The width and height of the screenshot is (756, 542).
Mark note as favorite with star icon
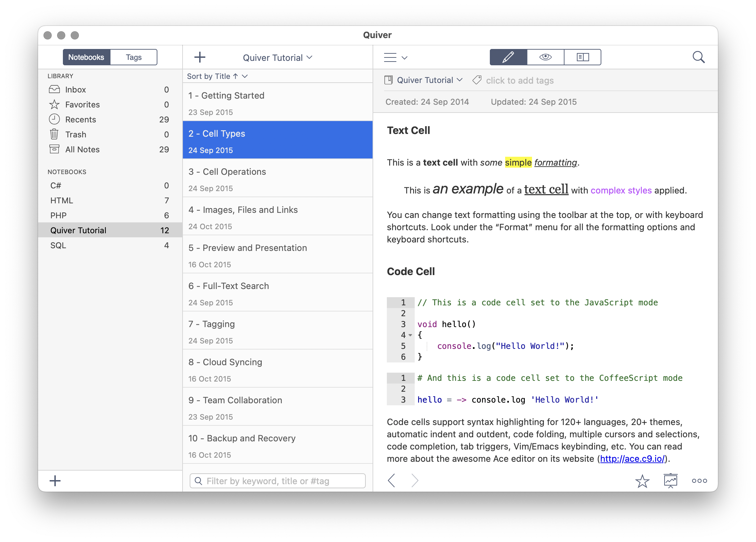click(x=642, y=481)
